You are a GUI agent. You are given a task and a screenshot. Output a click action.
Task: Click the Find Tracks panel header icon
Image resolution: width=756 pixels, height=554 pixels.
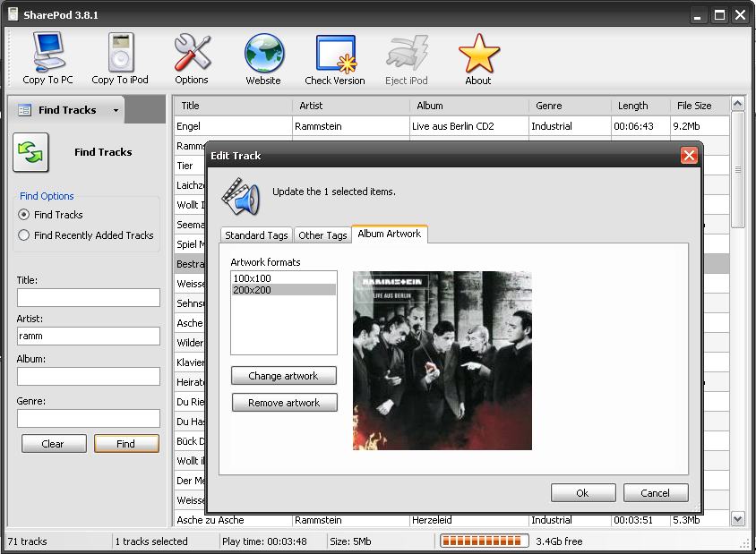point(24,110)
